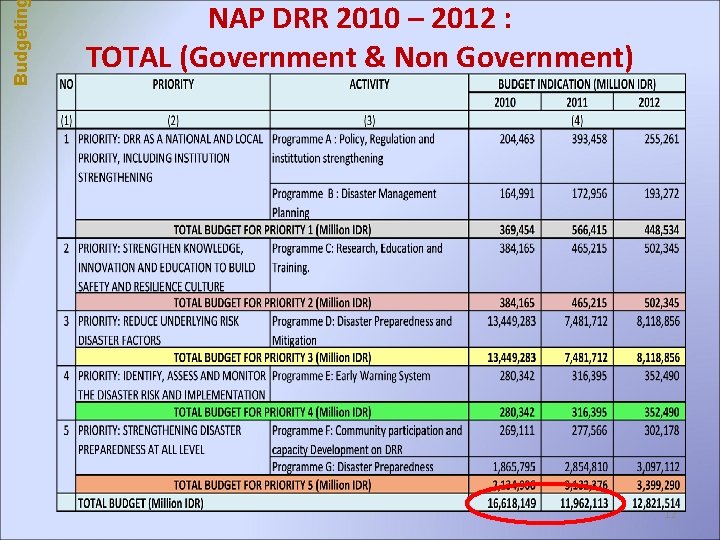Select "352,490" in Priority 4 total row
Image resolution: width=720 pixels, height=540 pixels.
pos(661,412)
